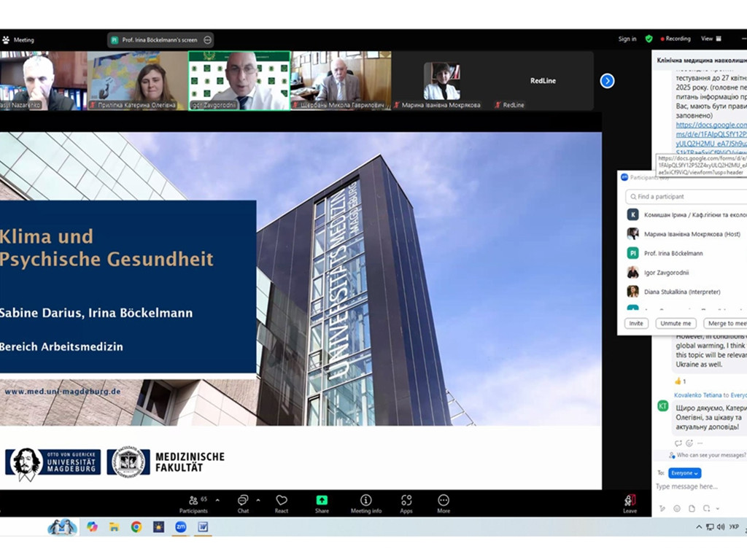Screen dimensions: 747x560
Task: Show hidden system tray icons
Action: [699, 526]
